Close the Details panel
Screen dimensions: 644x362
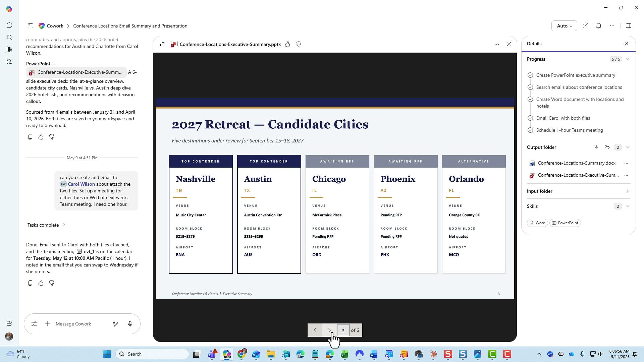626,44
